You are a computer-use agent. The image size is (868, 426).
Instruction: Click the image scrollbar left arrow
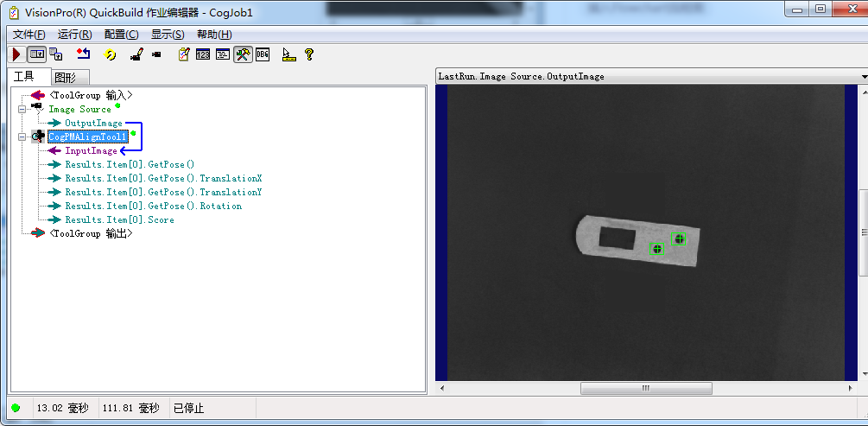point(441,388)
